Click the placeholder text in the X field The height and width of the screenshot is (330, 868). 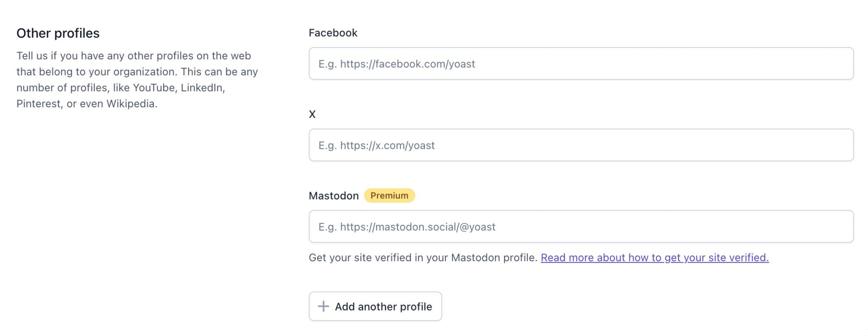coord(376,145)
